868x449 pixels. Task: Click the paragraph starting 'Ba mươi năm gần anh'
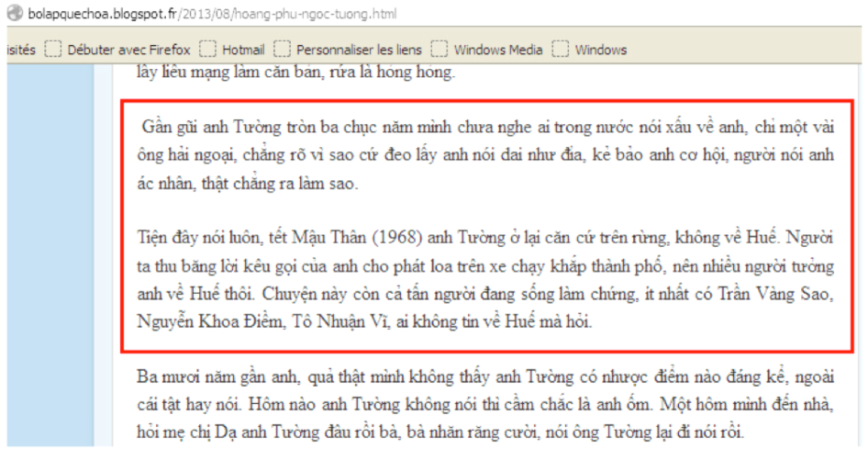(x=485, y=404)
